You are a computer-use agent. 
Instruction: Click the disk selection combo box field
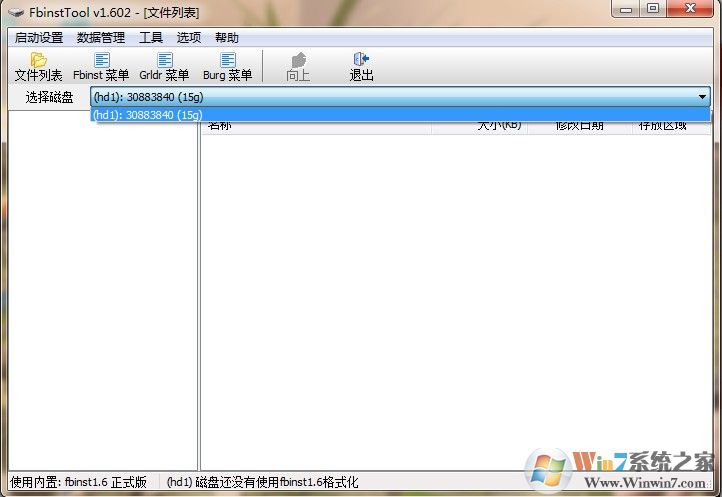click(400, 97)
